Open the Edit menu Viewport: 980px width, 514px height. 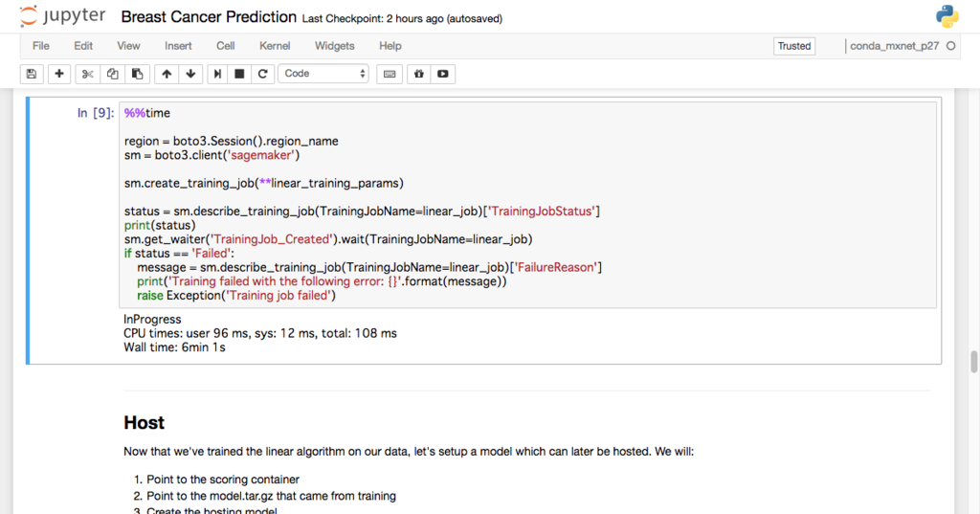[83, 46]
